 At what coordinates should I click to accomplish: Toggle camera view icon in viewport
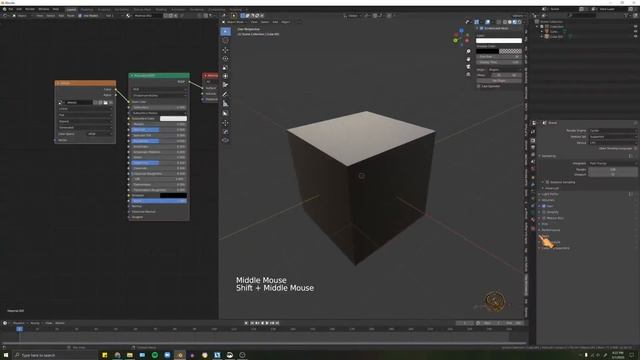click(468, 67)
